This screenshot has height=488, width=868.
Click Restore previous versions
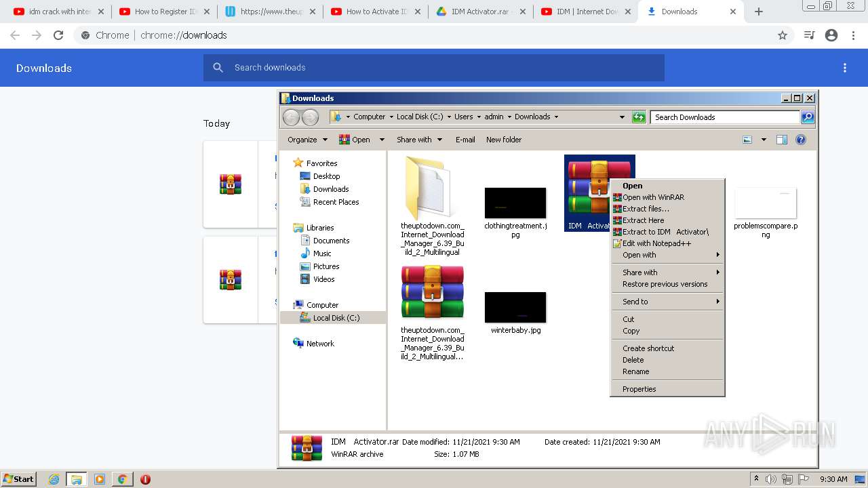click(x=667, y=284)
